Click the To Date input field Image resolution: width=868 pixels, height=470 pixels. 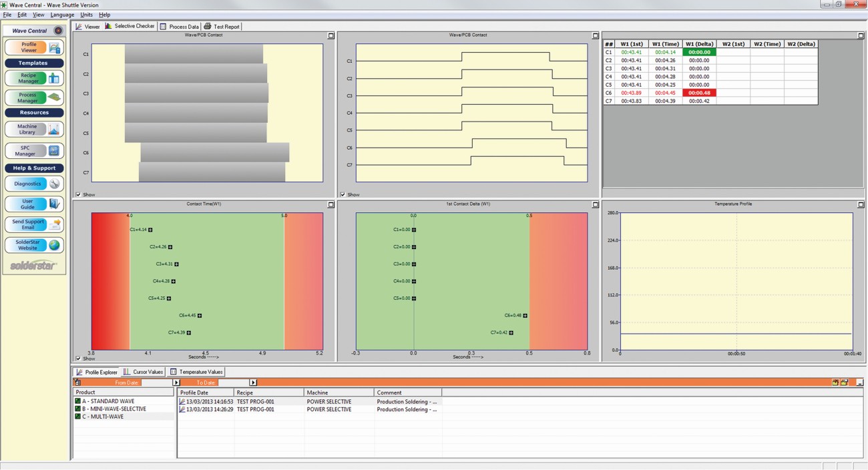tap(234, 383)
